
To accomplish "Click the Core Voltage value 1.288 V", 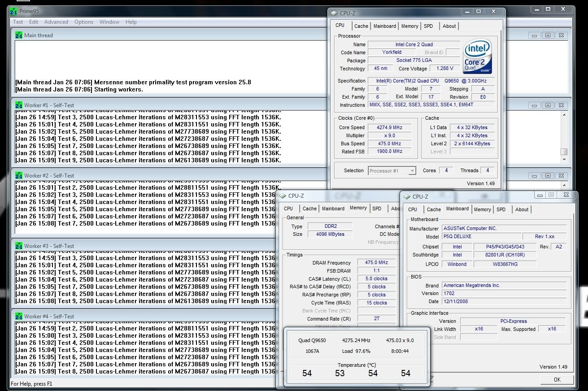I will 445,69.
